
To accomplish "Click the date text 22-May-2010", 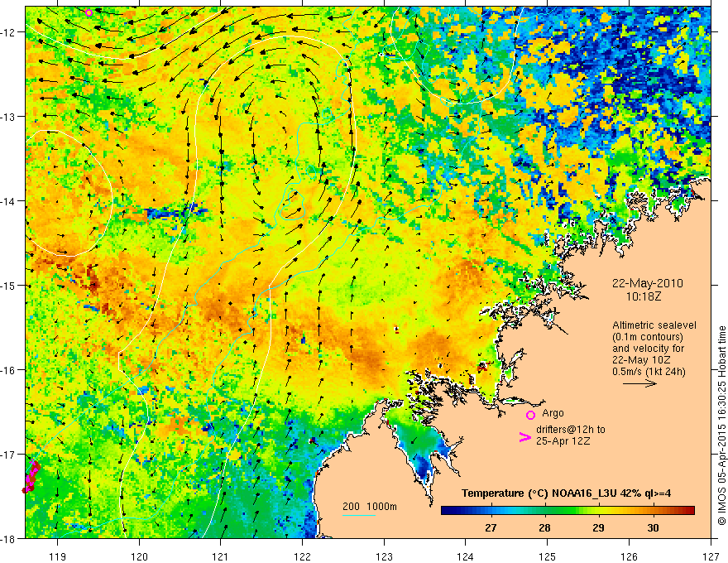I will coord(647,283).
